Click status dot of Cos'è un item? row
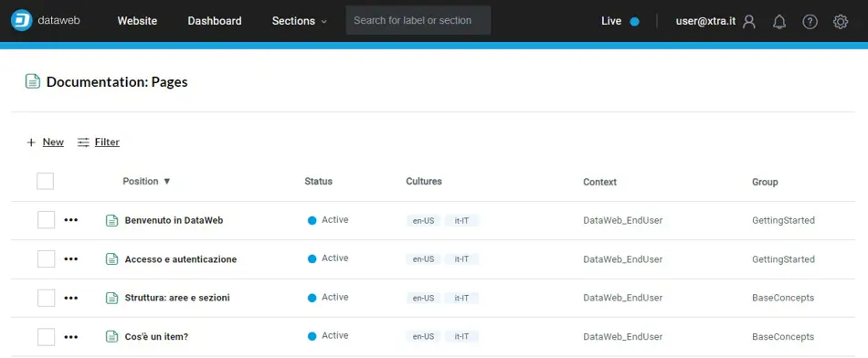The width and height of the screenshot is (868, 358). pos(312,336)
